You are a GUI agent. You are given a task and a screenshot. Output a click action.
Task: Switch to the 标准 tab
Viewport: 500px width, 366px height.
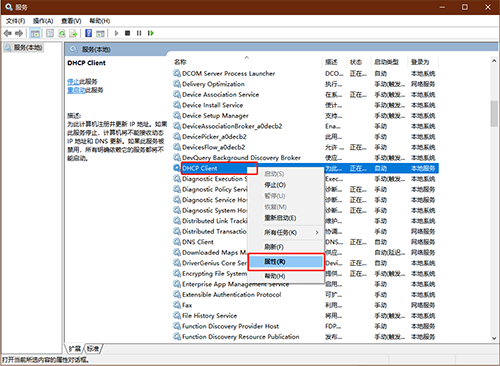tap(93, 349)
